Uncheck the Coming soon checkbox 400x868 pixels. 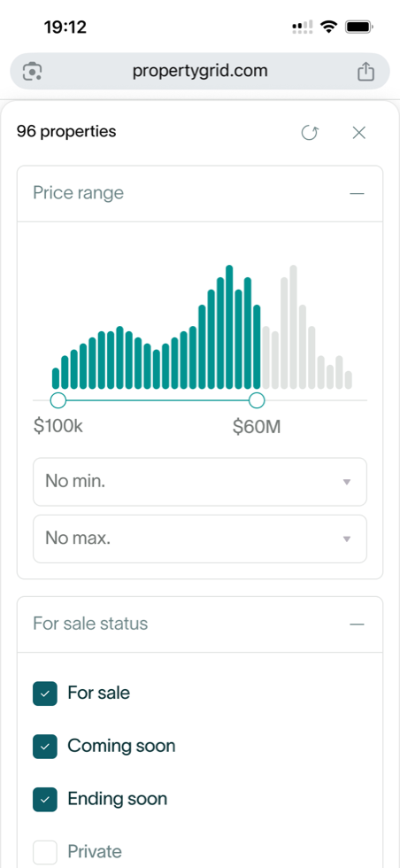[45, 746]
